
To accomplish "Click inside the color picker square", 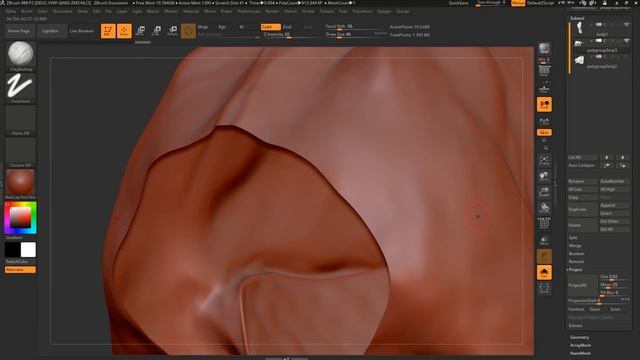I will pyautogui.click(x=20, y=217).
